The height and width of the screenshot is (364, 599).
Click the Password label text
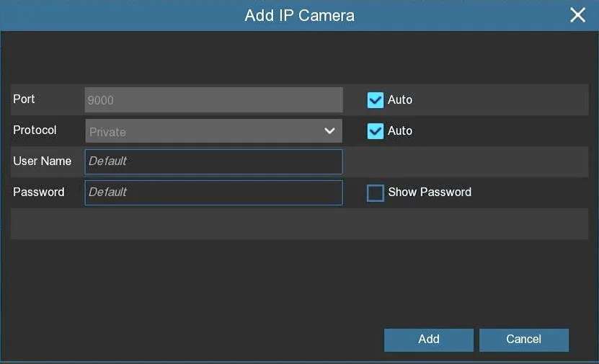(38, 192)
